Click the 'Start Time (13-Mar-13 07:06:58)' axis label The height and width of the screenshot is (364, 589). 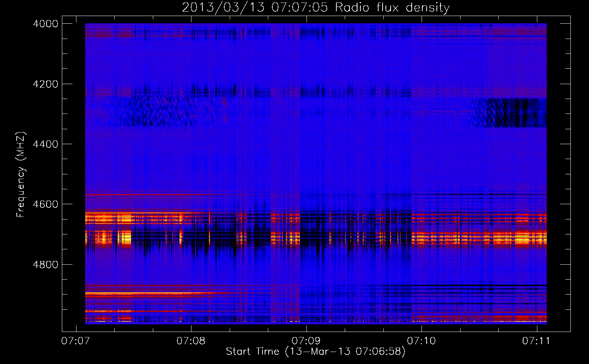(316, 352)
